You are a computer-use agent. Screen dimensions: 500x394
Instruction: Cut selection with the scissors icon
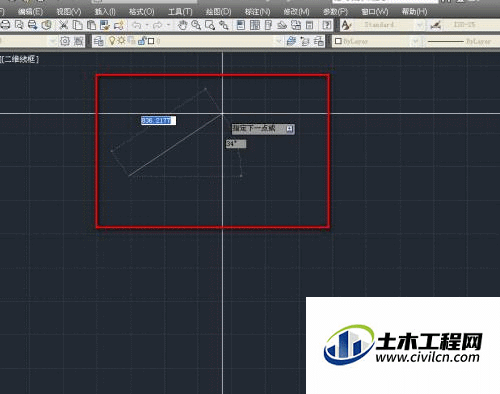63,25
